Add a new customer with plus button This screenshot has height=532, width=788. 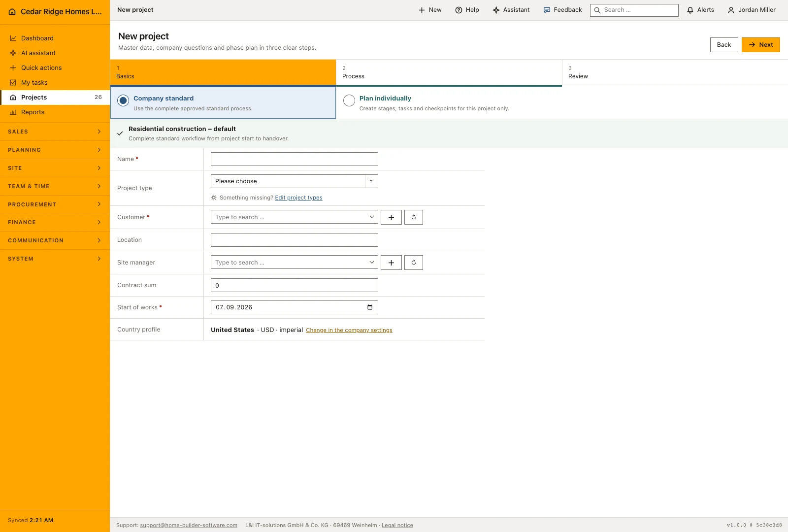[391, 217]
